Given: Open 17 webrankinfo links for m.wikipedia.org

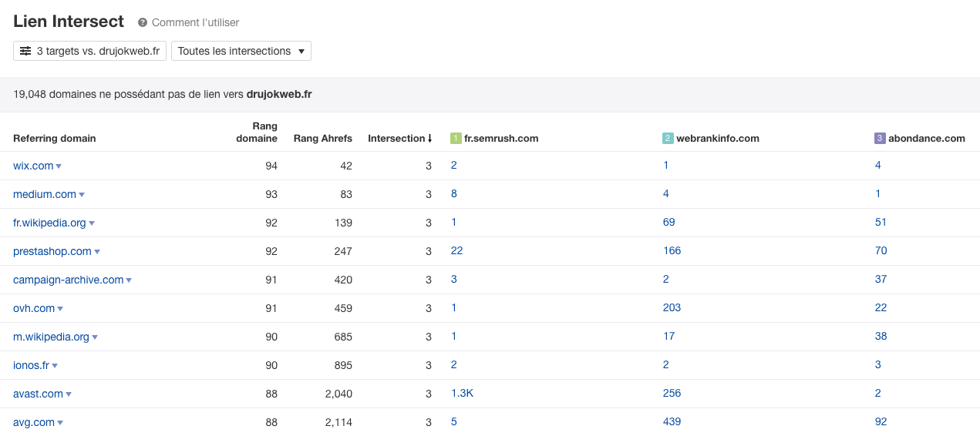Looking at the screenshot, I should pyautogui.click(x=668, y=336).
